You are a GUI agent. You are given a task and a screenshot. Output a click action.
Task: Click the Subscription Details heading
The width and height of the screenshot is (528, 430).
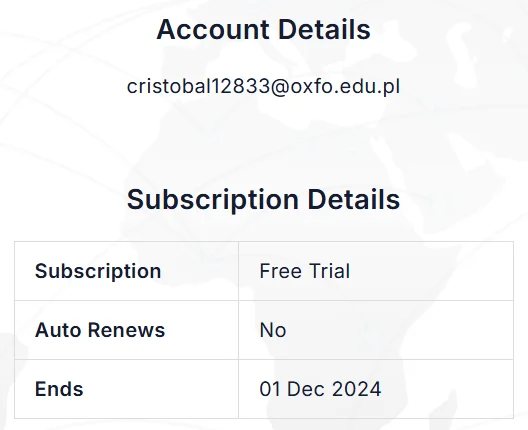264,200
